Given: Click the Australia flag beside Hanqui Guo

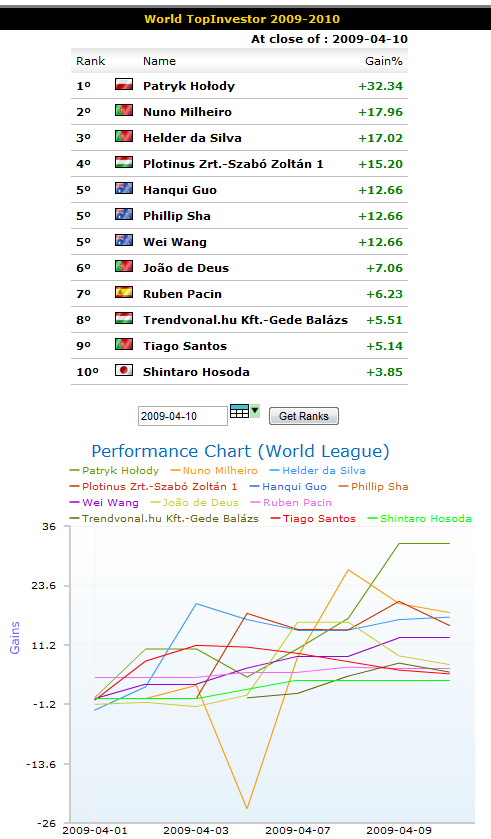Looking at the screenshot, I should tap(124, 188).
